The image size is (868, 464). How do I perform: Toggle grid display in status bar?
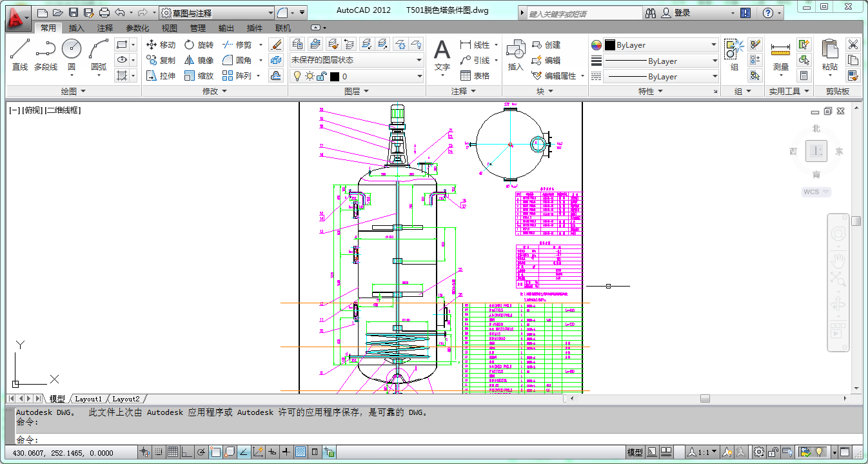[173, 452]
